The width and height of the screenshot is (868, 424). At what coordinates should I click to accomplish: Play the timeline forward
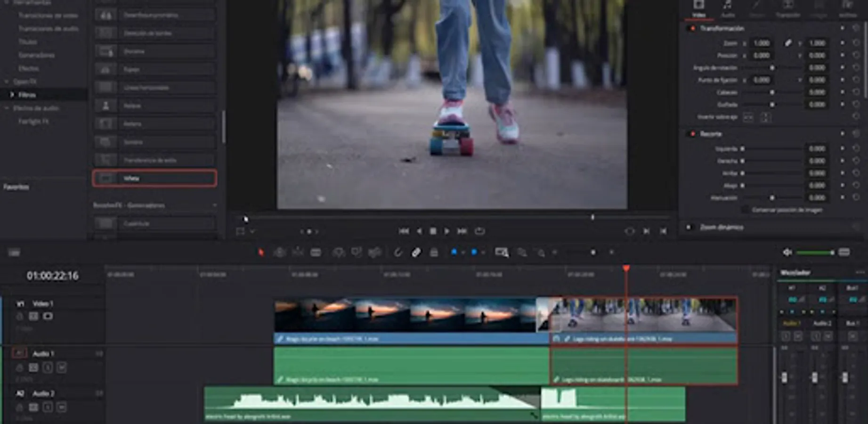point(447,231)
